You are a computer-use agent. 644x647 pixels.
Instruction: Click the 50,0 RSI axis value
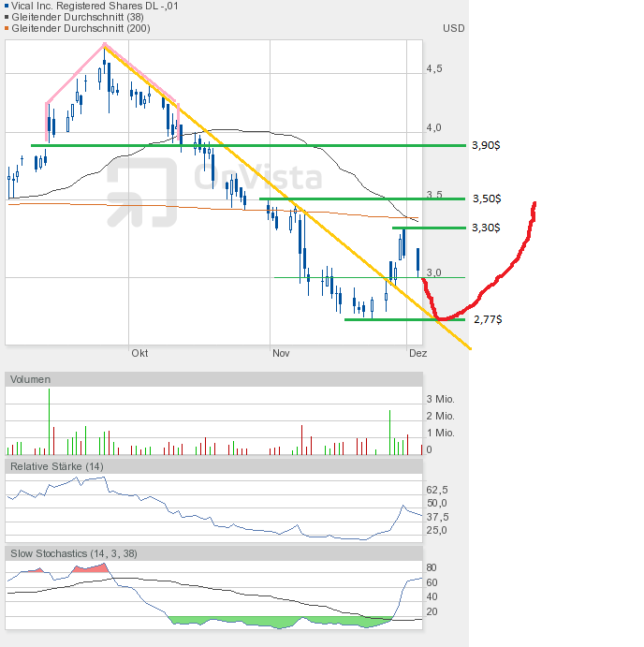click(437, 503)
